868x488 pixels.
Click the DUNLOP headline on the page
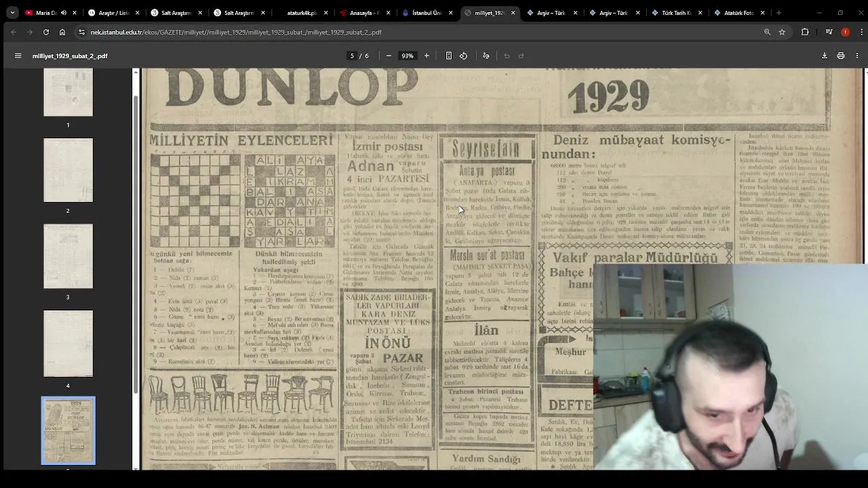point(291,88)
